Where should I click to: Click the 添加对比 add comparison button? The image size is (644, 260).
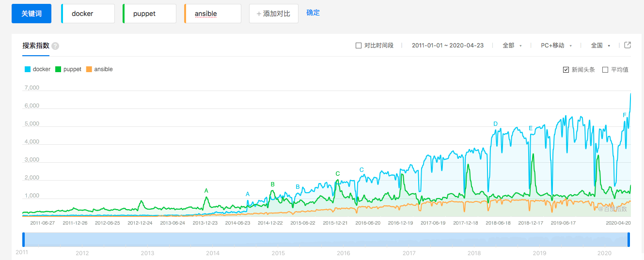coord(274,14)
